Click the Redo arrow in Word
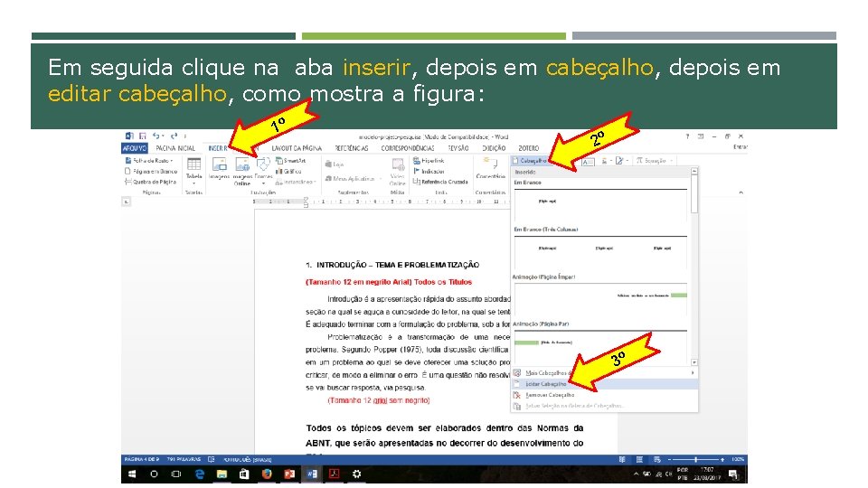868x488 pixels. pyautogui.click(x=174, y=136)
